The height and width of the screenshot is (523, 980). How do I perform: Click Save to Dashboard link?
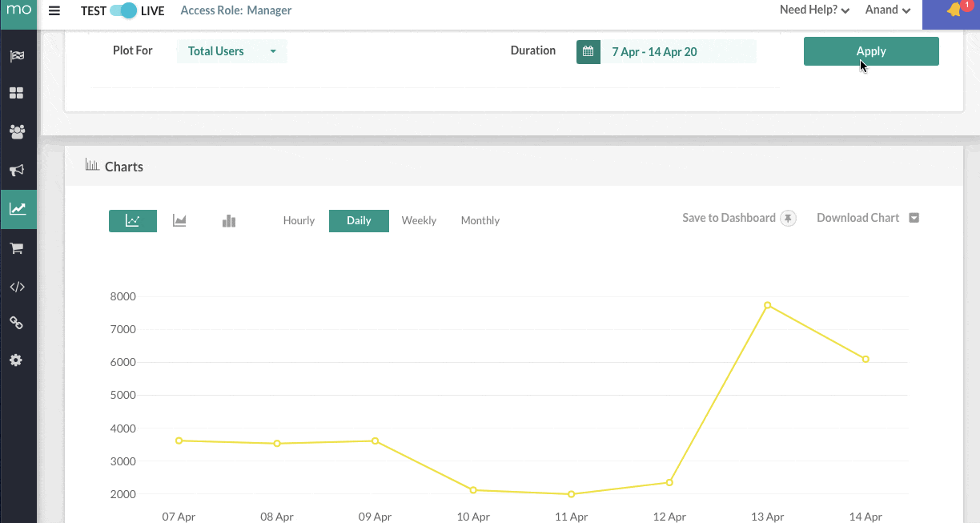click(729, 218)
